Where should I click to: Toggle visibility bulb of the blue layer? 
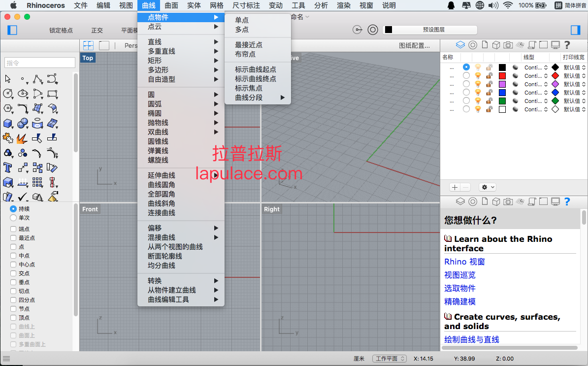click(478, 92)
